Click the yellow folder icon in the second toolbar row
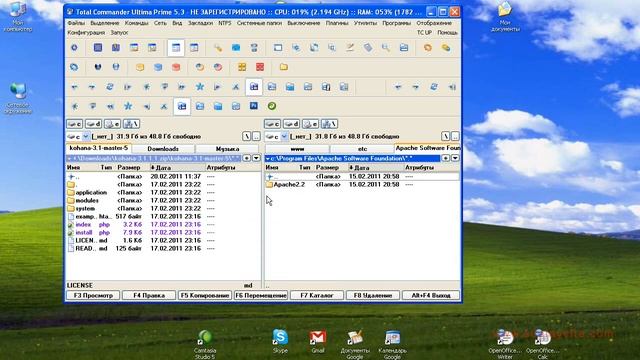The width and height of the screenshot is (640, 360). pyautogui.click(x=284, y=67)
